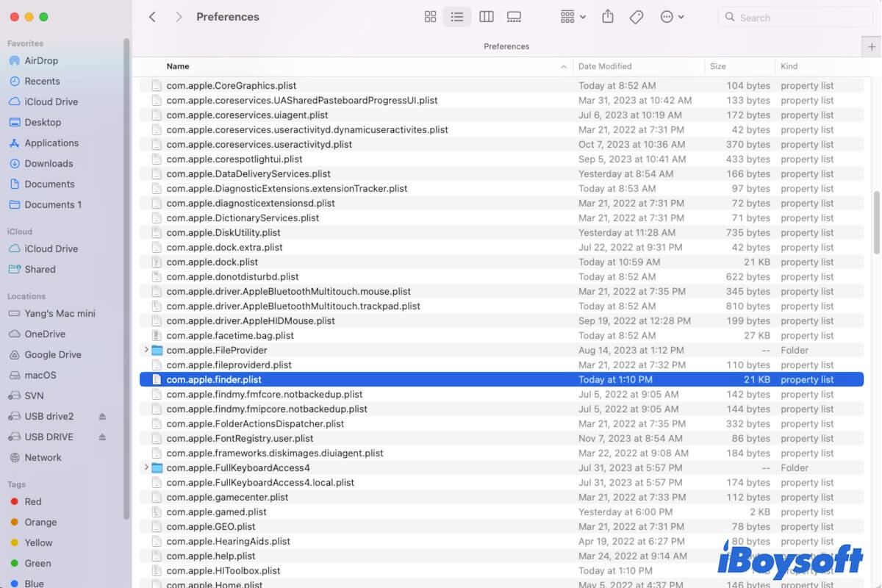Open Documents 1 in the sidebar
The width and height of the screenshot is (882, 588).
[53, 205]
